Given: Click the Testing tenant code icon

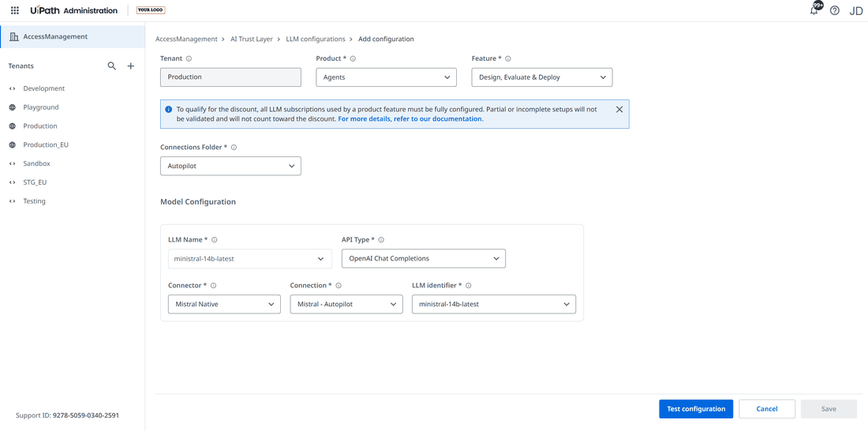Looking at the screenshot, I should [x=12, y=201].
